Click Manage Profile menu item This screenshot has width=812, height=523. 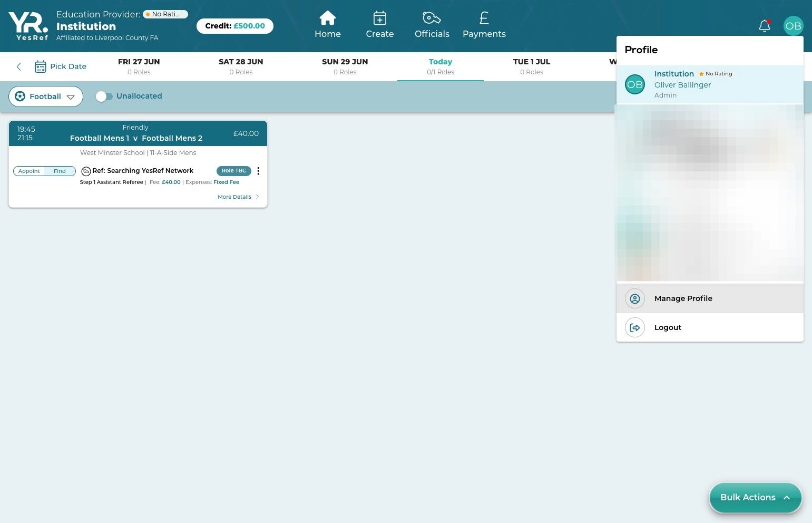(710, 298)
